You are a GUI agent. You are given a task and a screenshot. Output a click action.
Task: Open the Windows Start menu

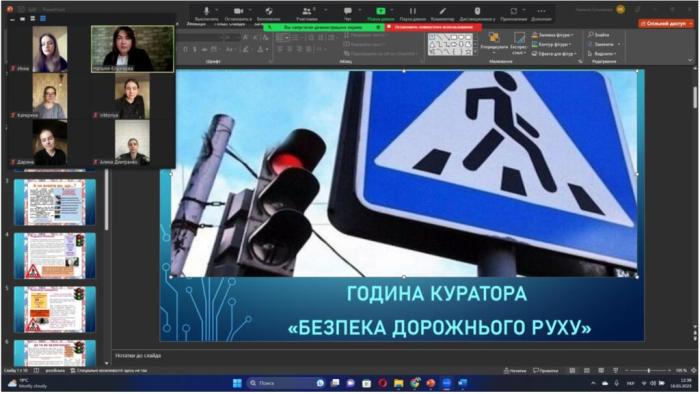(x=238, y=383)
